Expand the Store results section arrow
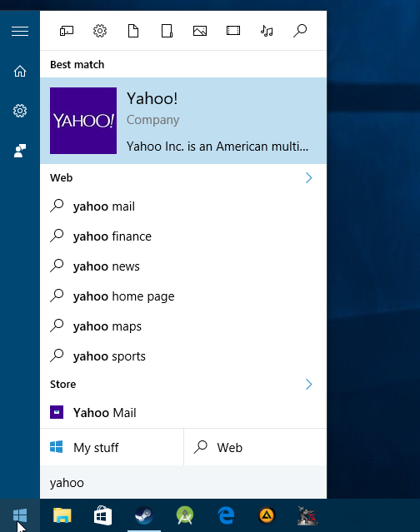Screen dimensions: 420x532 308,385
